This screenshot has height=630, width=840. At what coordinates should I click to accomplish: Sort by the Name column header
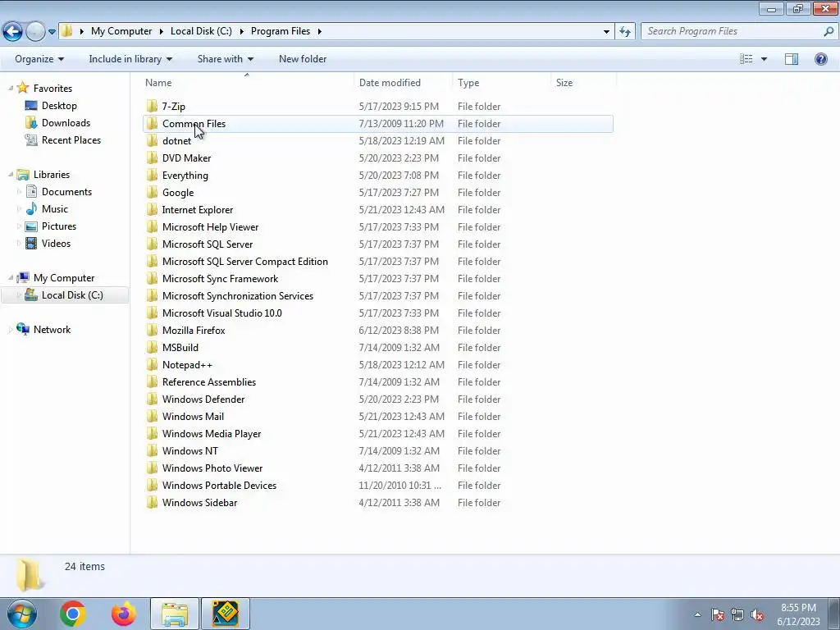pyautogui.click(x=246, y=83)
